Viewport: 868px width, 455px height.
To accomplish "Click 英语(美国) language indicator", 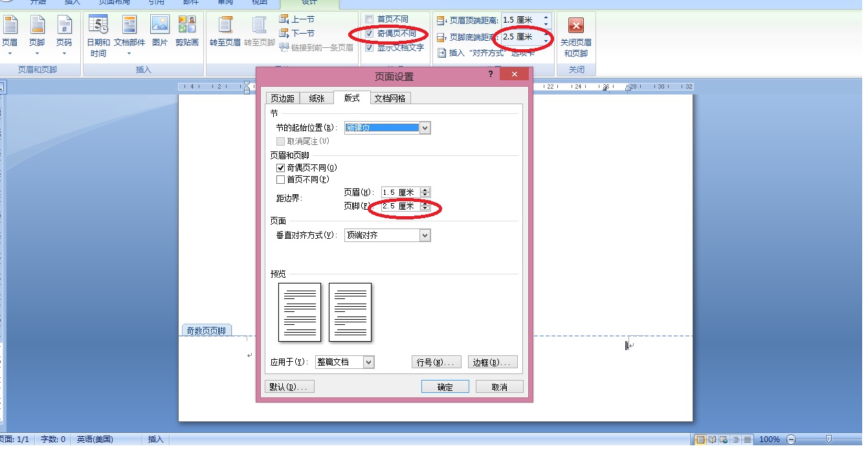I will tap(95, 439).
